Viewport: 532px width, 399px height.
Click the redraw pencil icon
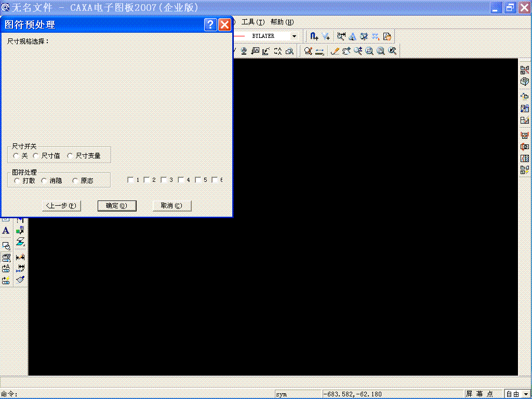tap(335, 51)
